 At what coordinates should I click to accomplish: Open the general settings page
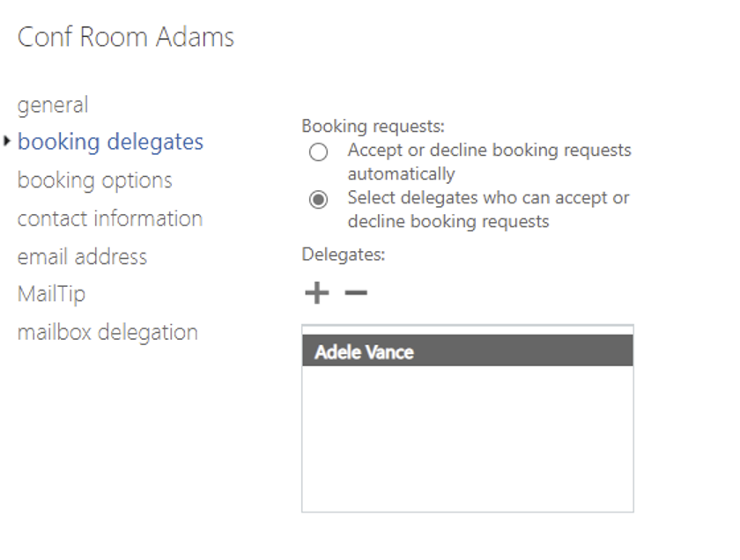tap(53, 104)
